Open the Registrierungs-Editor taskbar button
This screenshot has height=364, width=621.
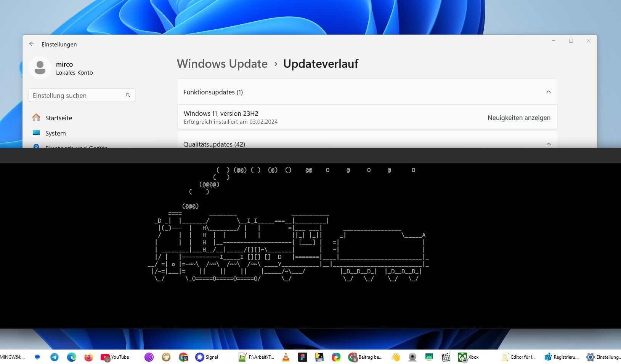(x=561, y=357)
